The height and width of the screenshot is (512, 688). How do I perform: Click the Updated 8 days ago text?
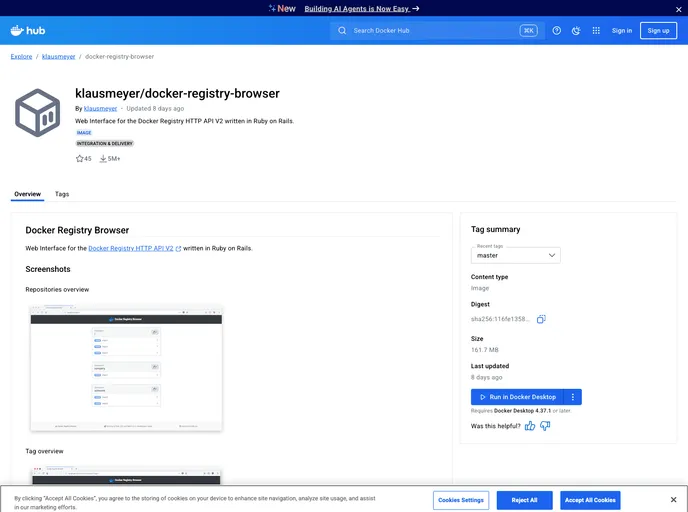(155, 108)
